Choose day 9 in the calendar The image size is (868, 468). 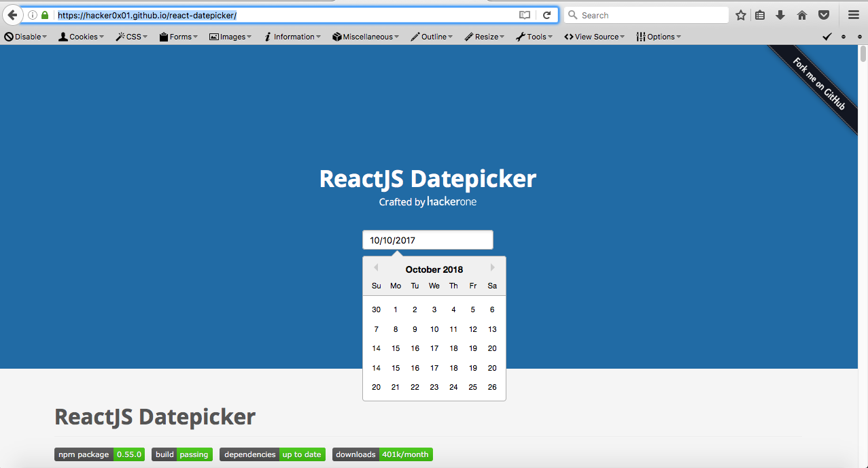(415, 329)
